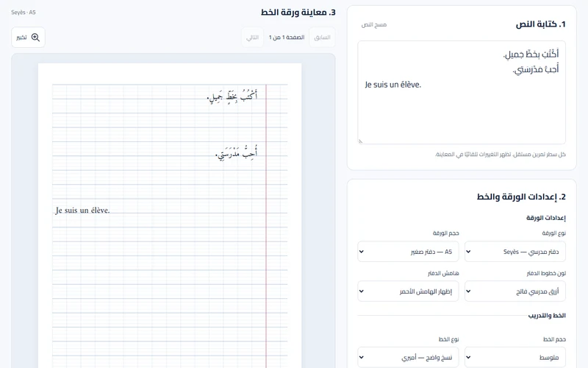This screenshot has height=368, width=588.
Task: Click the الخط والتدريب subsection label
Action: (547, 316)
